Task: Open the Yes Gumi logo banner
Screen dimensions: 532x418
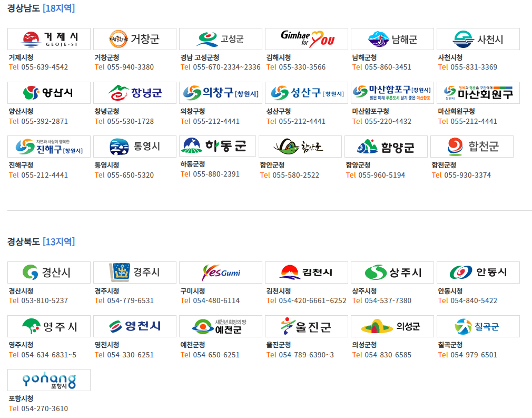Action: pos(221,273)
